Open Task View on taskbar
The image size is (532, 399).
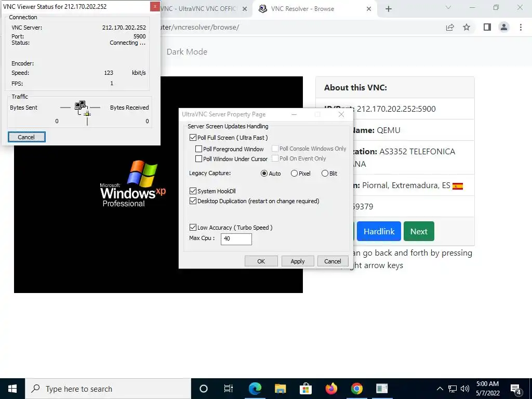click(x=229, y=389)
